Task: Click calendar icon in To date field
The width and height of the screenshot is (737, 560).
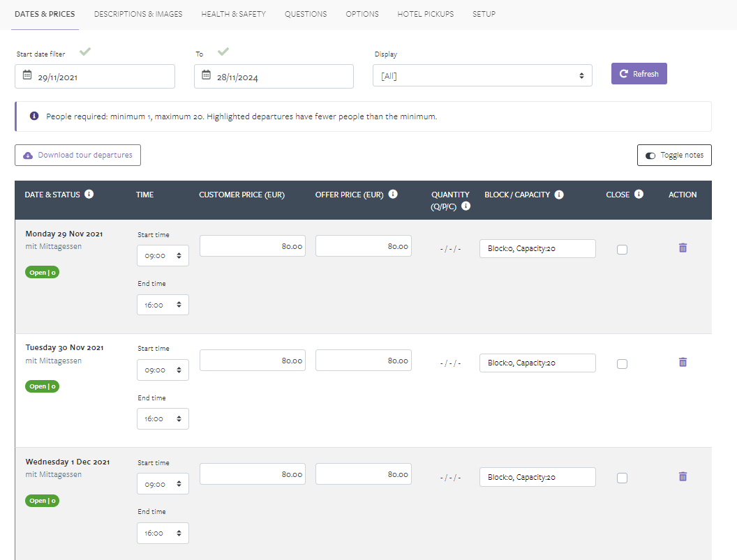Action: point(206,75)
